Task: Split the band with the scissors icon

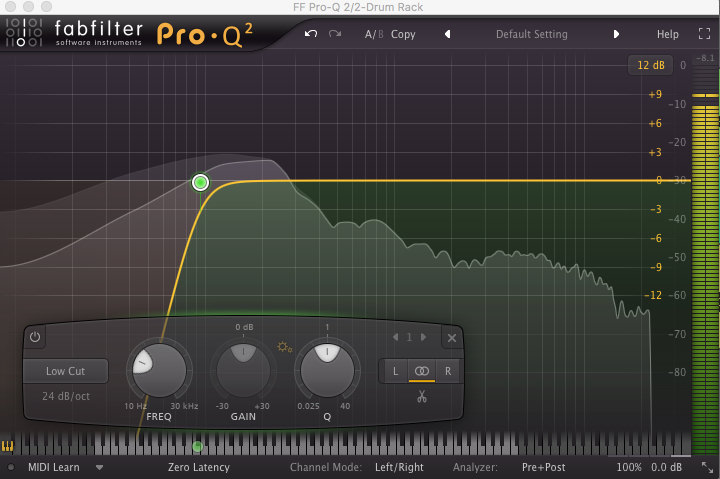Action: tap(422, 396)
